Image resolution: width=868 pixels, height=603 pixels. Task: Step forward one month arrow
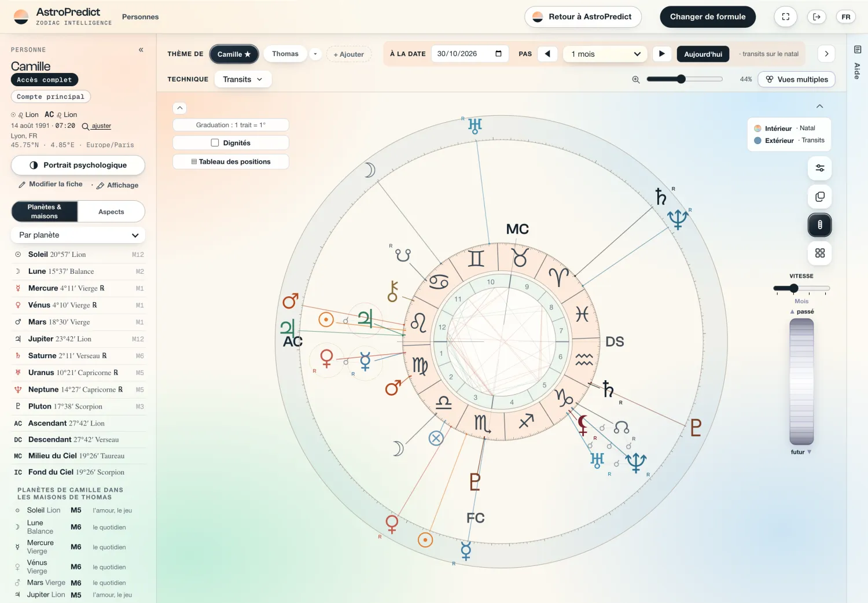pyautogui.click(x=661, y=54)
